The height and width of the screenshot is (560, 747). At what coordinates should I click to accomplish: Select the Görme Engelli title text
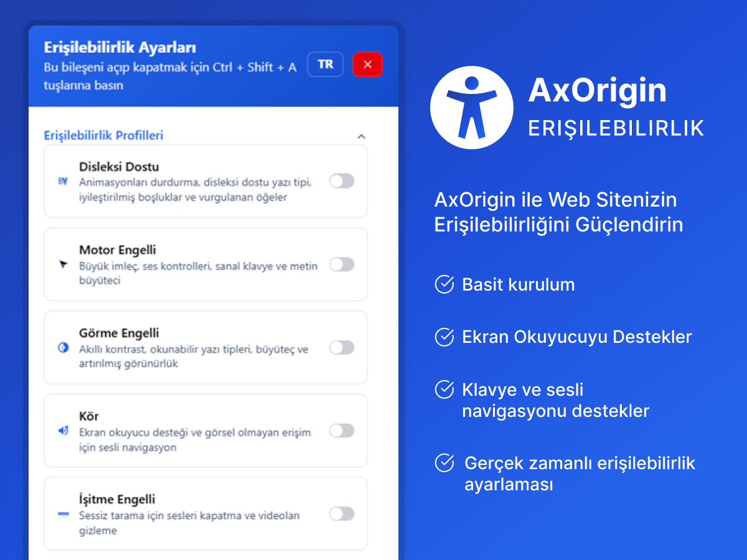(119, 333)
